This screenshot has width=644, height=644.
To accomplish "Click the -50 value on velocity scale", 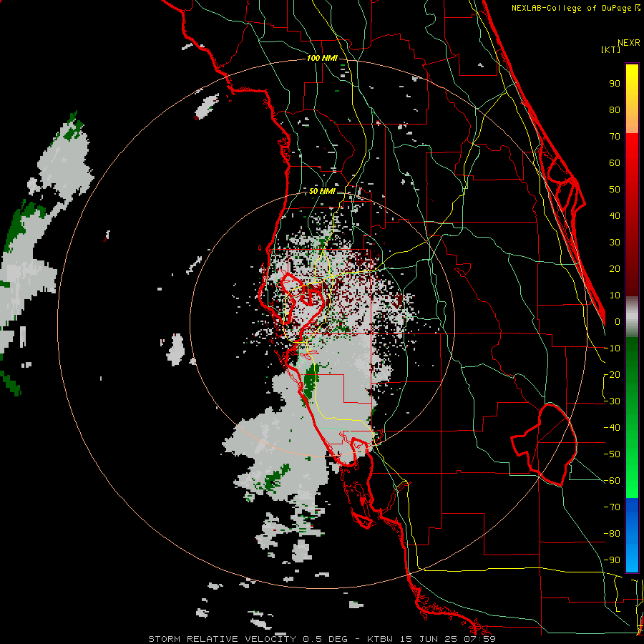I will 612,454.
